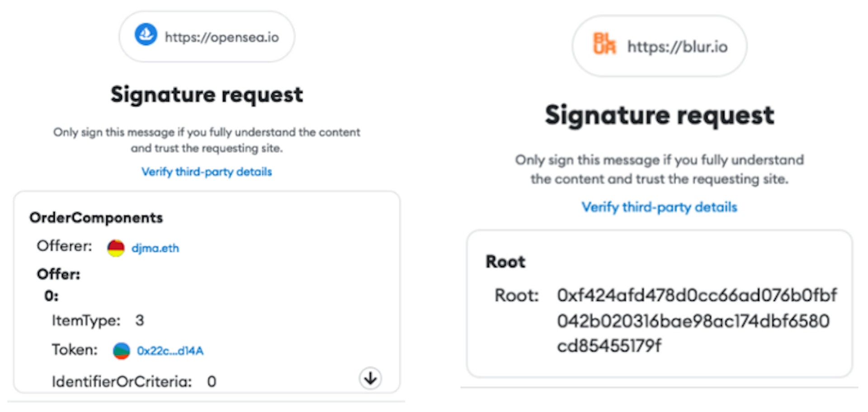Viewport: 868px width, 412px height.
Task: Click the OpenSea Signature request title
Action: point(207,95)
